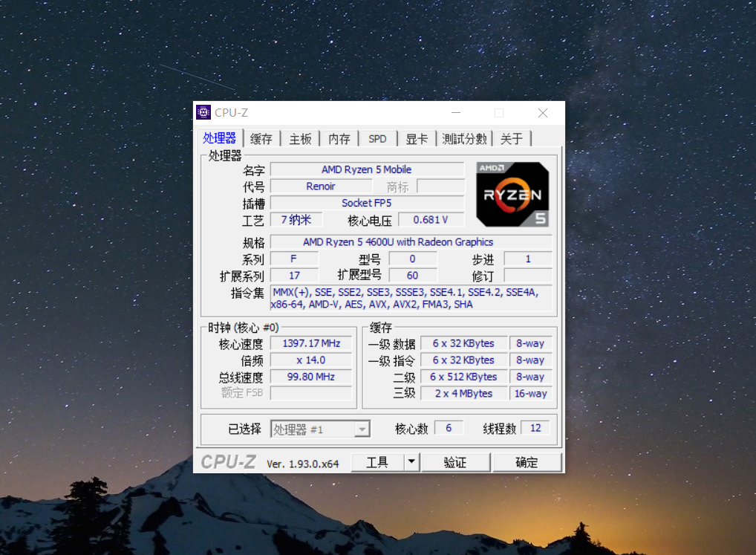Click the L1 instruction 6 x 32 KBytes value
This screenshot has width=756, height=555.
click(464, 360)
